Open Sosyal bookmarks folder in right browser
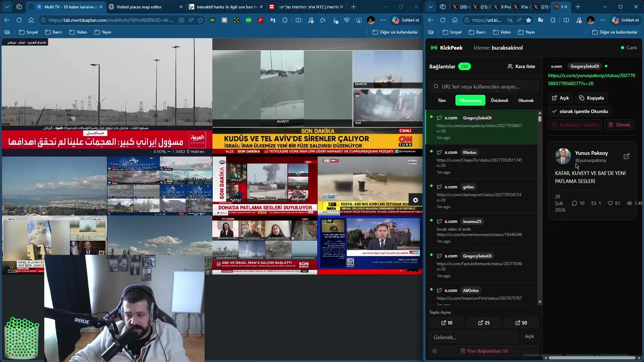644x362 pixels. click(452, 32)
